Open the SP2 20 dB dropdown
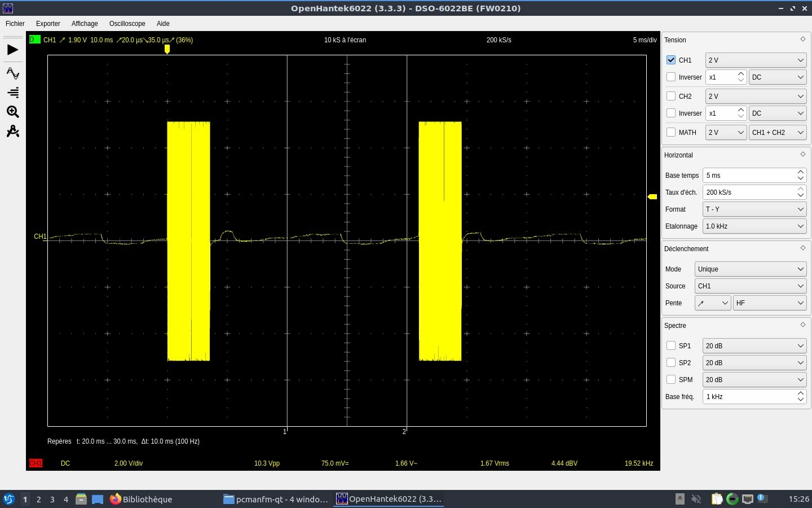Image resolution: width=812 pixels, height=508 pixels. (754, 362)
